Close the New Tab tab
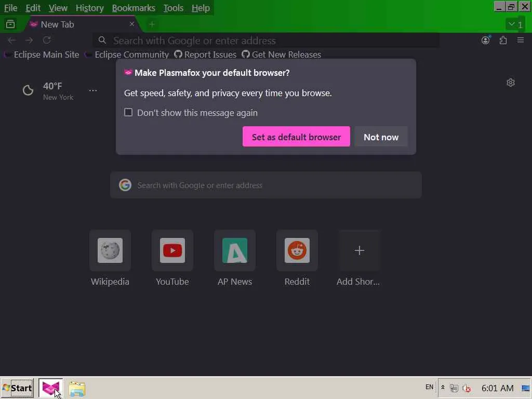The height and width of the screenshot is (399, 532). (x=132, y=24)
